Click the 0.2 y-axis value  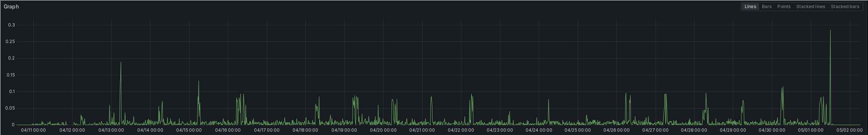[x=11, y=58]
